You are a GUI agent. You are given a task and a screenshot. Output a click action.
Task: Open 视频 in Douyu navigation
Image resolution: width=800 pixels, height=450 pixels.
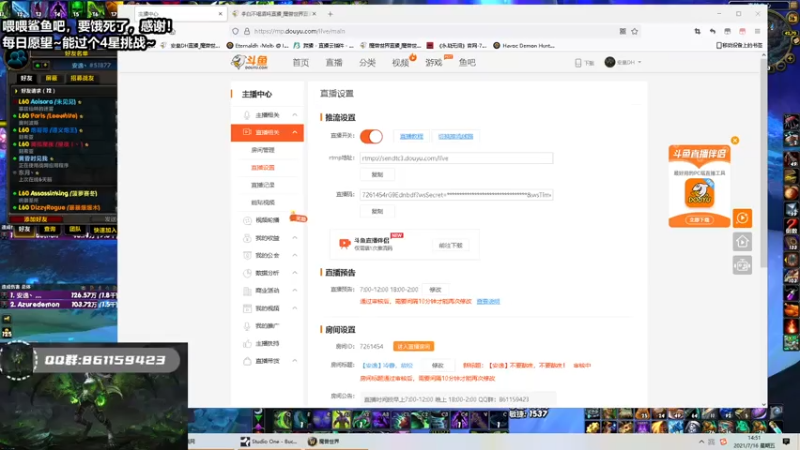pyautogui.click(x=400, y=63)
